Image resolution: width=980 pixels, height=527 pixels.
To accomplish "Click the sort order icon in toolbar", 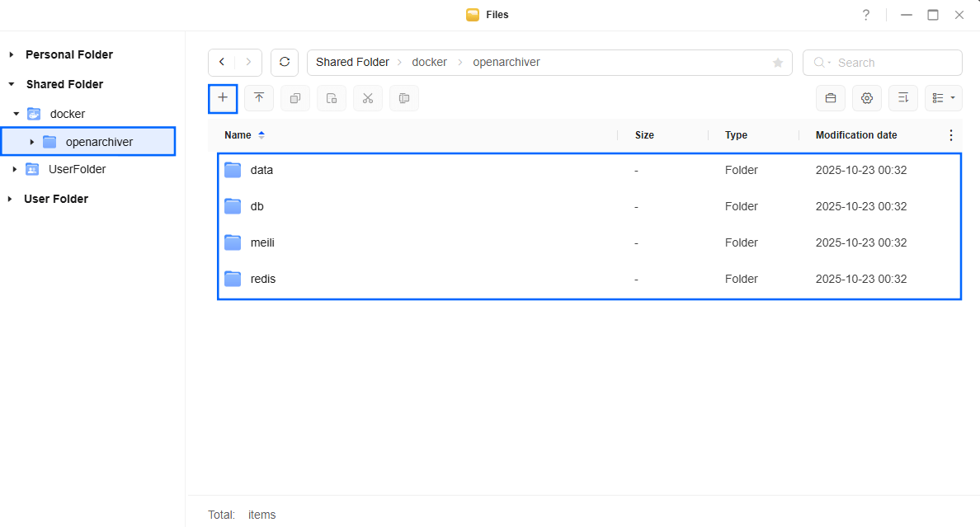I will [902, 98].
